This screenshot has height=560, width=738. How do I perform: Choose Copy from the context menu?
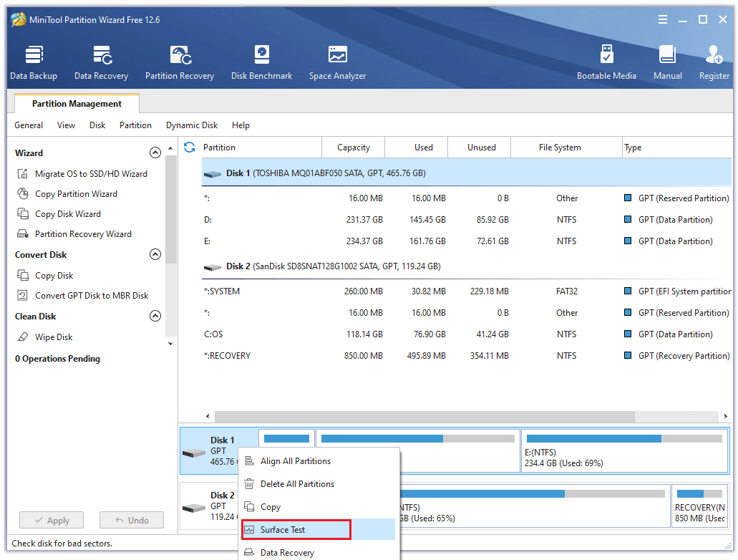click(x=318, y=507)
